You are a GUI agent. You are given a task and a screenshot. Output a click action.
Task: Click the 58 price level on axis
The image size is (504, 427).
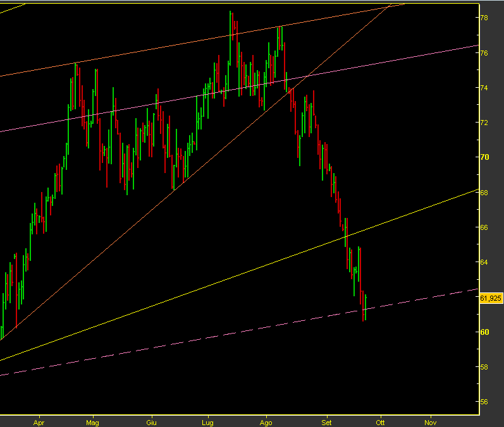[484, 367]
